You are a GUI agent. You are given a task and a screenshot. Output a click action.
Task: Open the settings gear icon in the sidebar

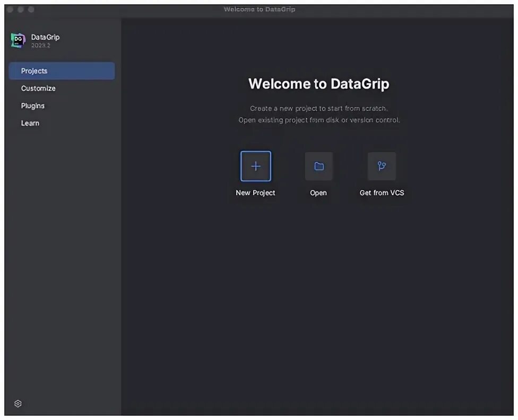click(x=18, y=404)
